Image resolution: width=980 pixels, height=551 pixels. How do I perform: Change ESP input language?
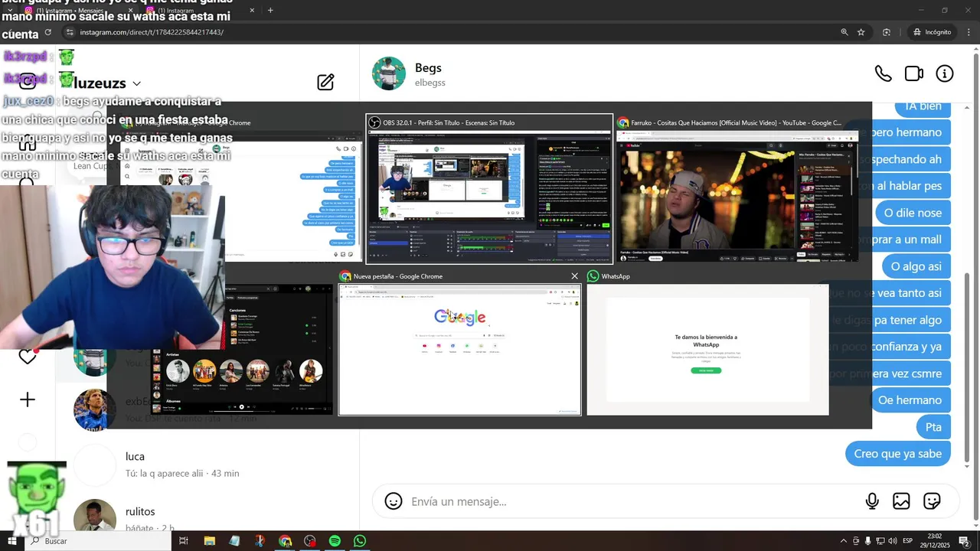pyautogui.click(x=909, y=541)
